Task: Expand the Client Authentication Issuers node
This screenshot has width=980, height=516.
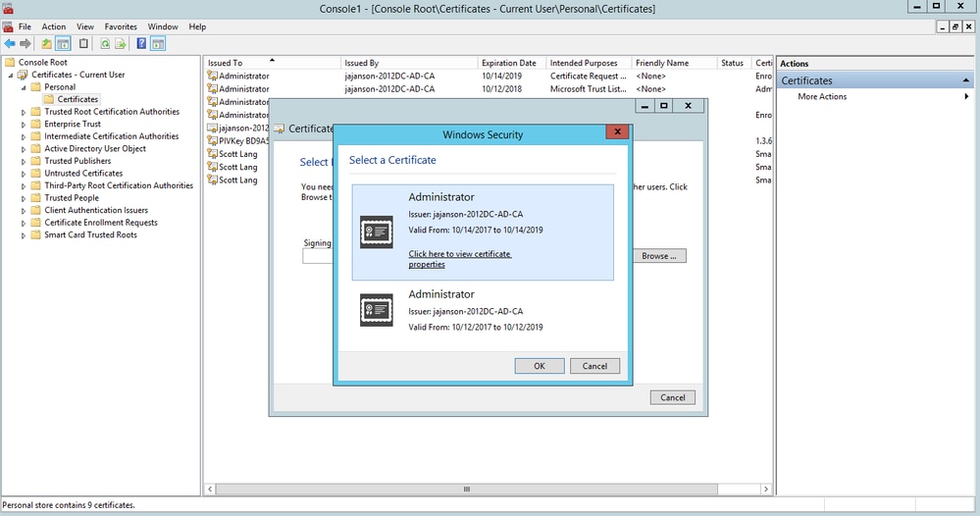Action: (24, 211)
